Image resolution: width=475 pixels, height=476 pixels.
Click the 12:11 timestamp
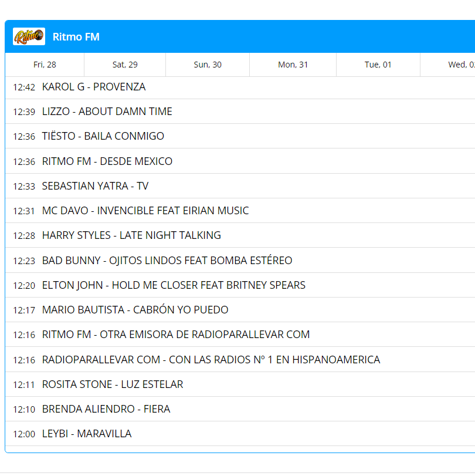point(24,385)
